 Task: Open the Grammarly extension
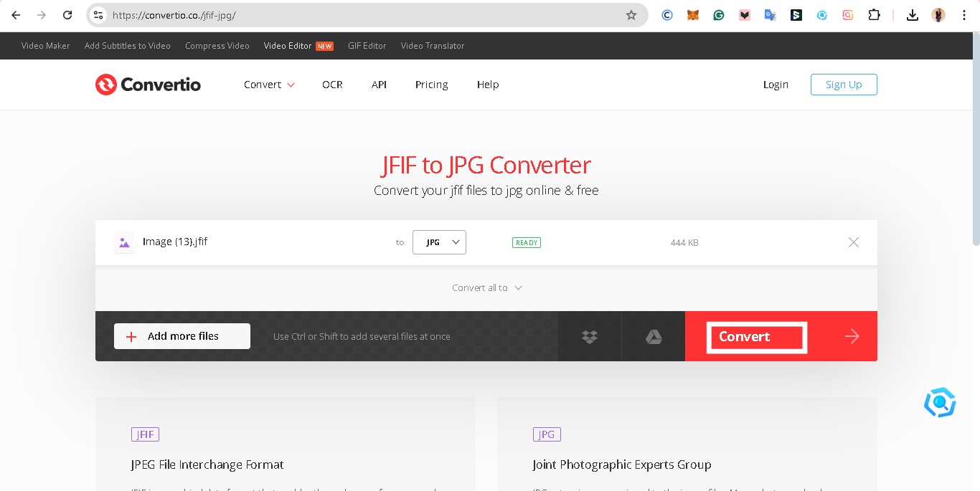(x=719, y=14)
